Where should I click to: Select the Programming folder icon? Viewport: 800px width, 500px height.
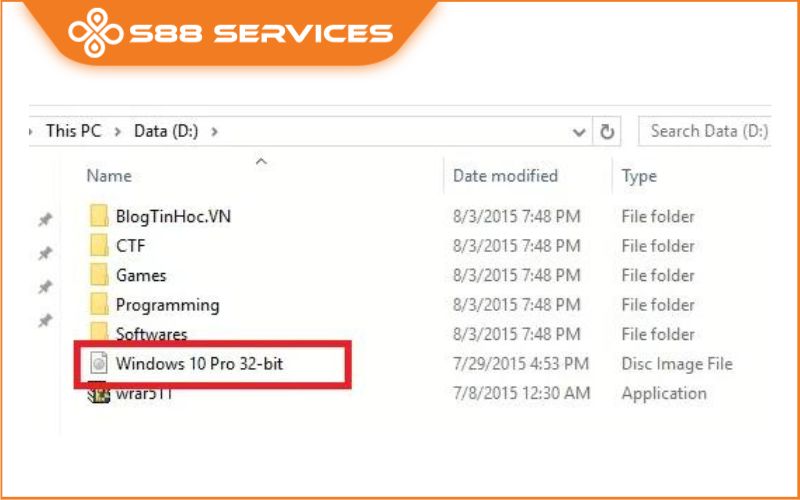point(99,305)
